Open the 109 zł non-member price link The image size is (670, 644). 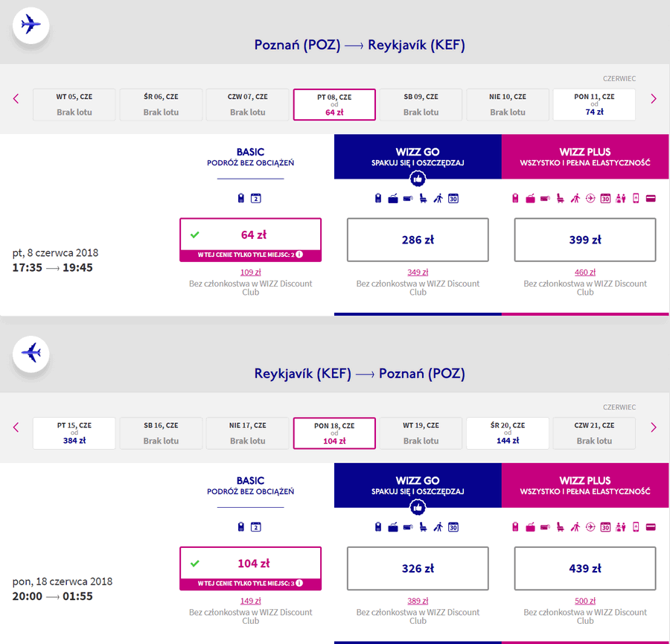(x=250, y=272)
